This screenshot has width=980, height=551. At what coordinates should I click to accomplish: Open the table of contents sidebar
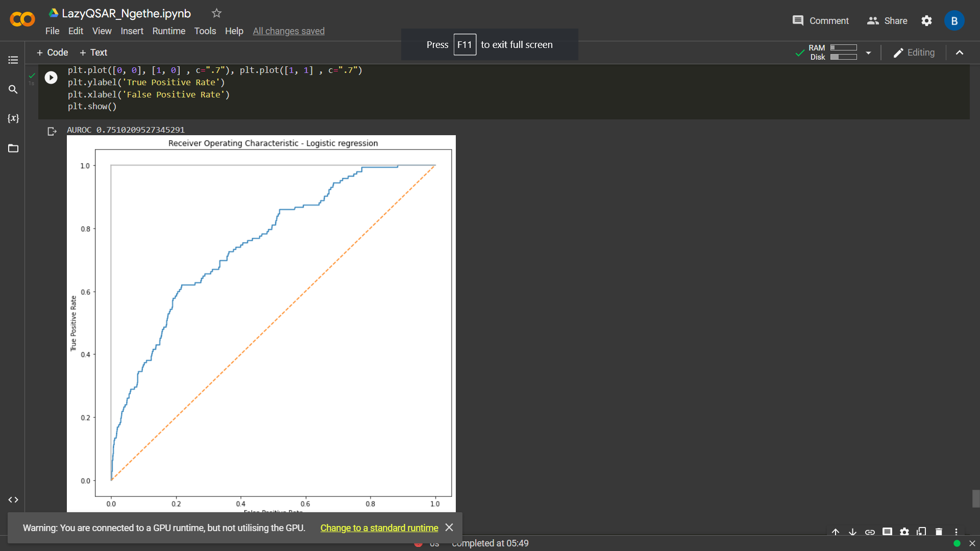tap(13, 60)
